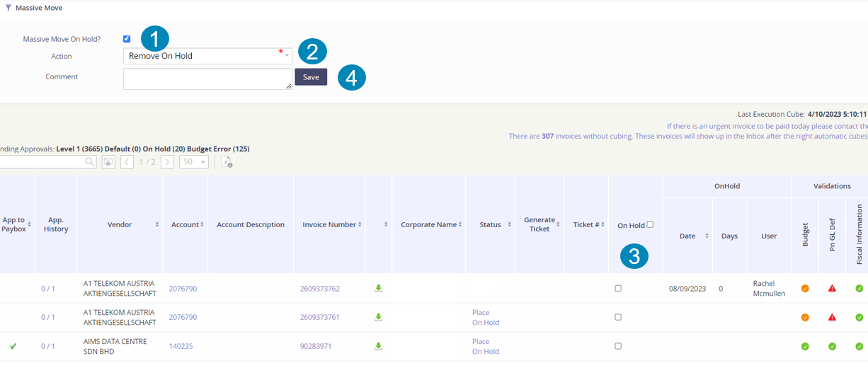The width and height of the screenshot is (868, 368).
Task: Click the search magnifier icon in grid toolbar
Action: 90,161
